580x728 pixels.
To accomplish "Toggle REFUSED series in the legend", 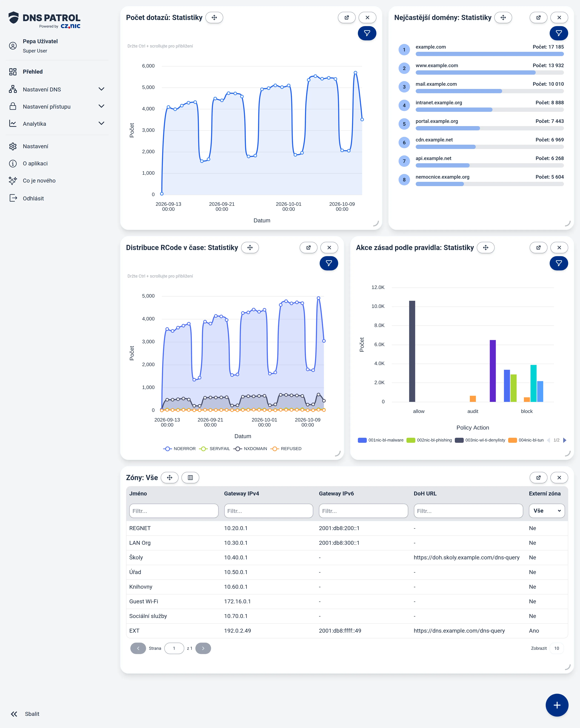I will coord(286,449).
